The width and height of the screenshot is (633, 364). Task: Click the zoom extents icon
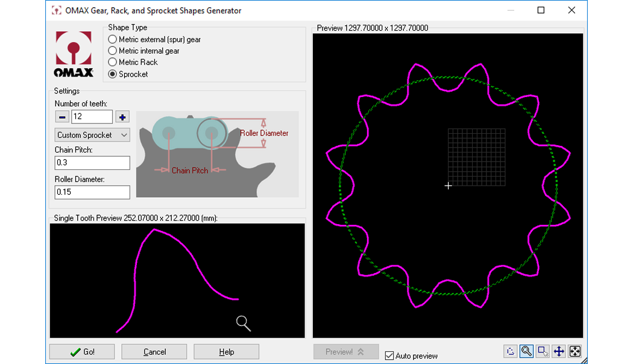click(x=575, y=351)
